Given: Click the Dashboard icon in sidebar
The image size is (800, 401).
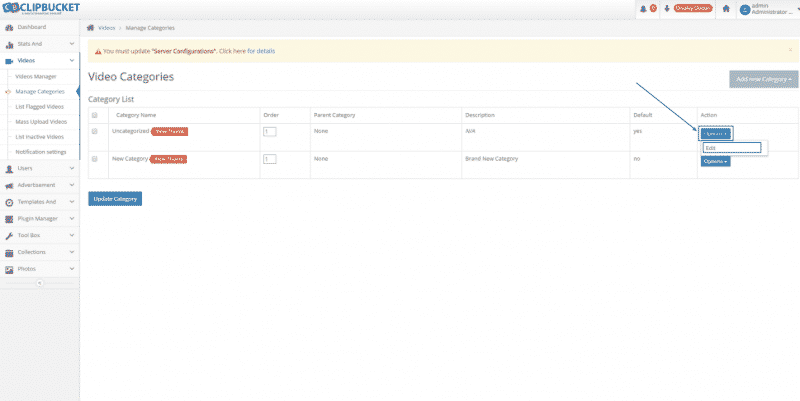Looking at the screenshot, I should coord(8,27).
